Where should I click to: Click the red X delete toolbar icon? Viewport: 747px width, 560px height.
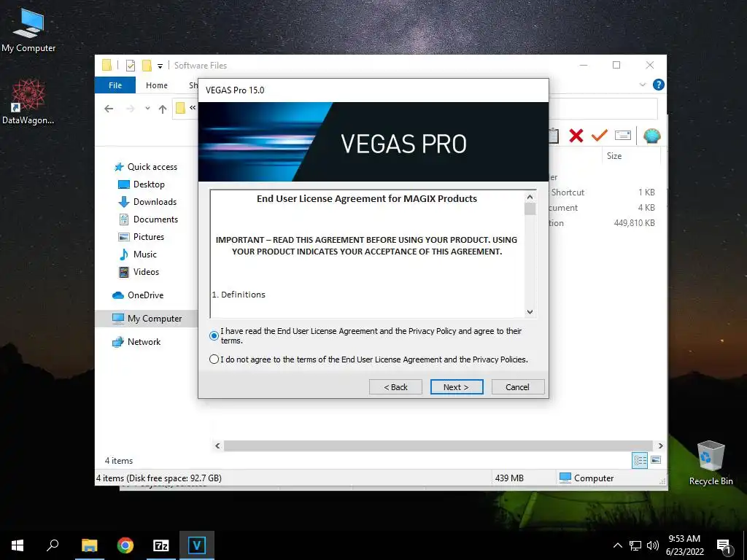pyautogui.click(x=576, y=136)
